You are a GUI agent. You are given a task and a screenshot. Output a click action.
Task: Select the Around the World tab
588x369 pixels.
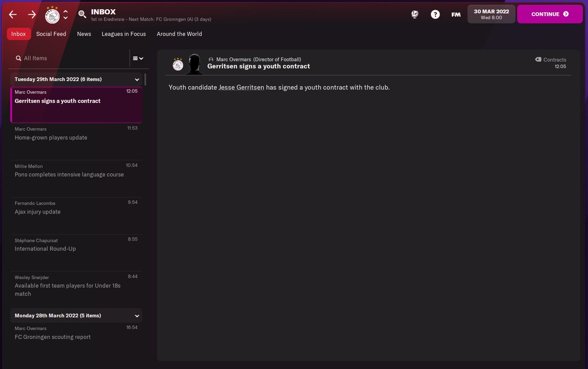click(x=179, y=34)
